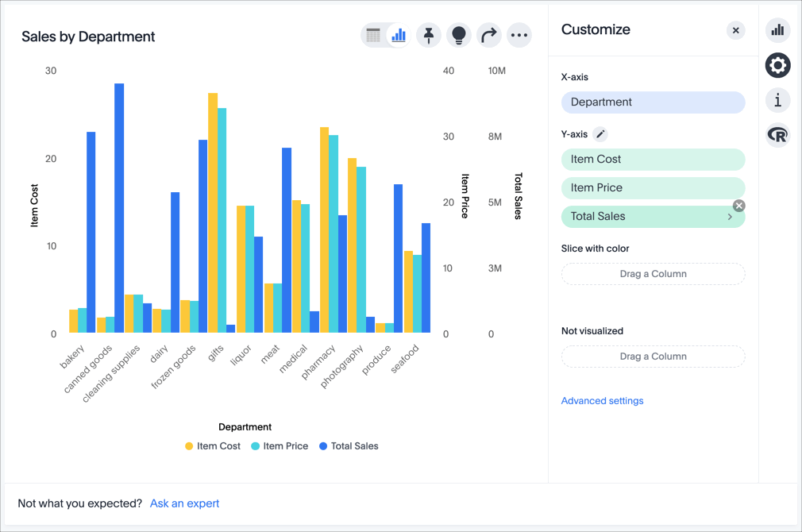The image size is (802, 532).
Task: Open the more options ellipsis menu
Action: coord(519,35)
